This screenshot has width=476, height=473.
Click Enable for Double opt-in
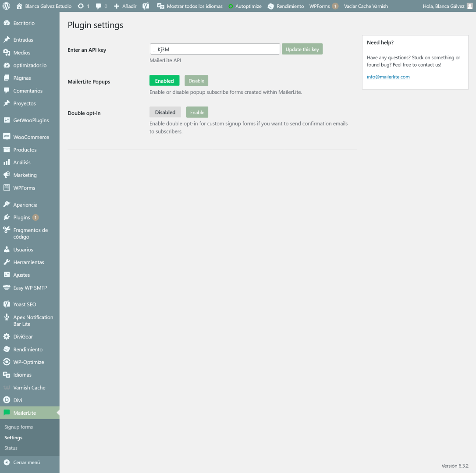point(197,112)
